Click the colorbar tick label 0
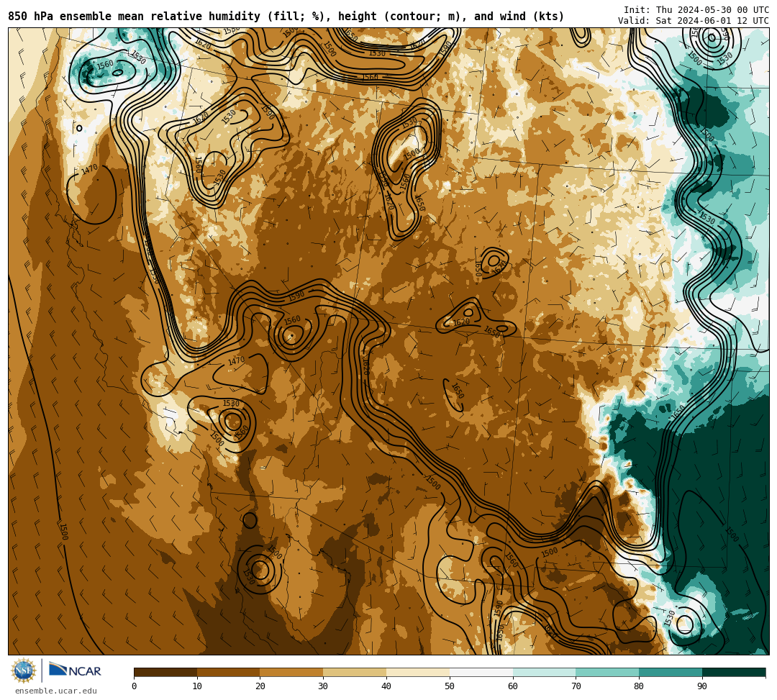The height and width of the screenshot is (700, 777). [x=135, y=686]
